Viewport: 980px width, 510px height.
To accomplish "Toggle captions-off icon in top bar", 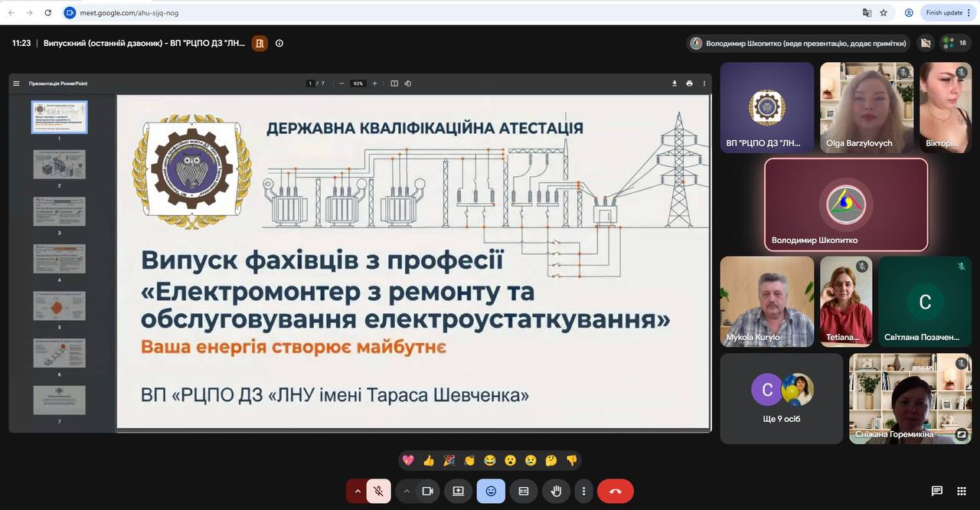I will click(926, 44).
